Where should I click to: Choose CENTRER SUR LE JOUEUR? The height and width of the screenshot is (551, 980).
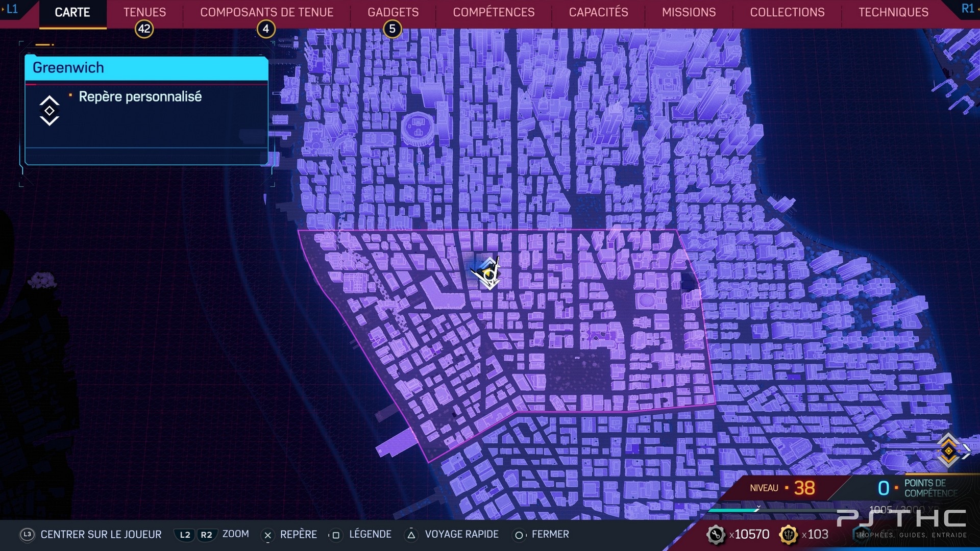(101, 534)
